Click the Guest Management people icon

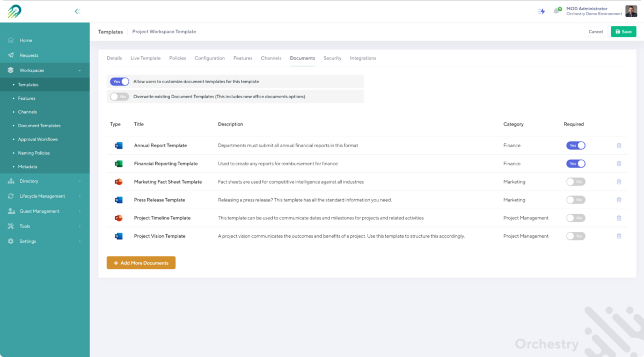point(11,211)
